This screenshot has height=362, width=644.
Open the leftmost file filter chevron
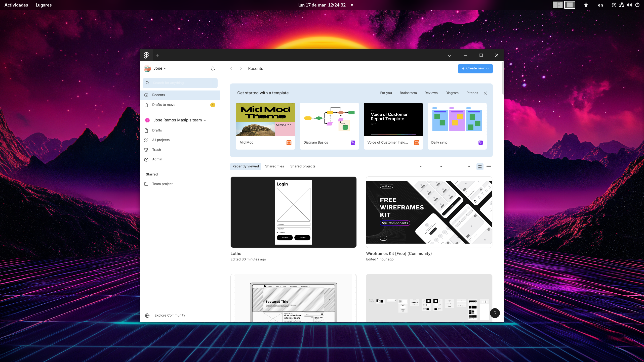click(421, 166)
